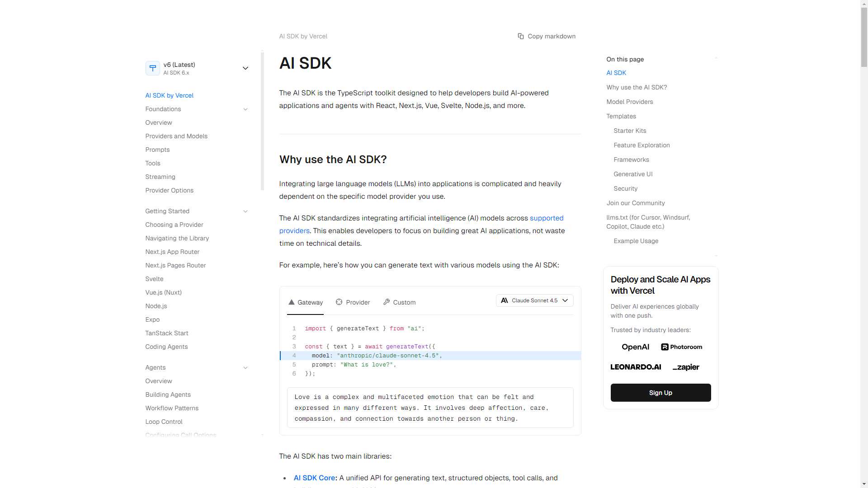Click the Zapier logo
Image resolution: width=868 pixels, height=488 pixels.
click(x=686, y=367)
